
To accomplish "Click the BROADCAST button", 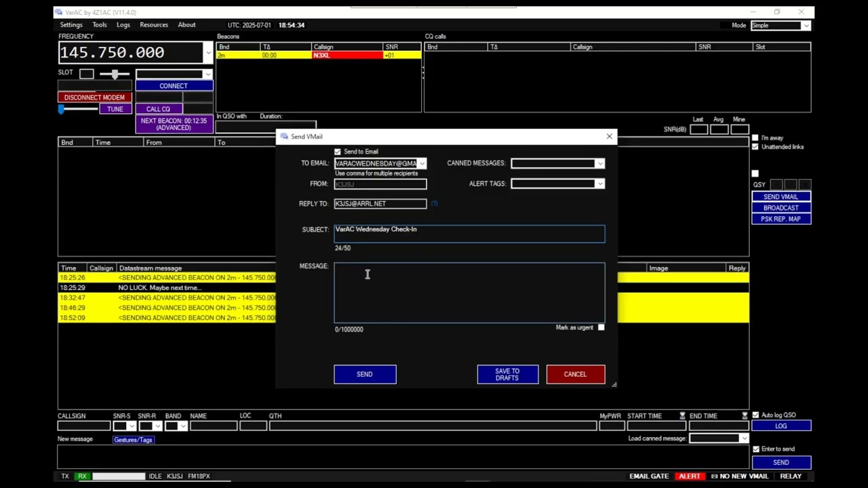I will pyautogui.click(x=781, y=208).
